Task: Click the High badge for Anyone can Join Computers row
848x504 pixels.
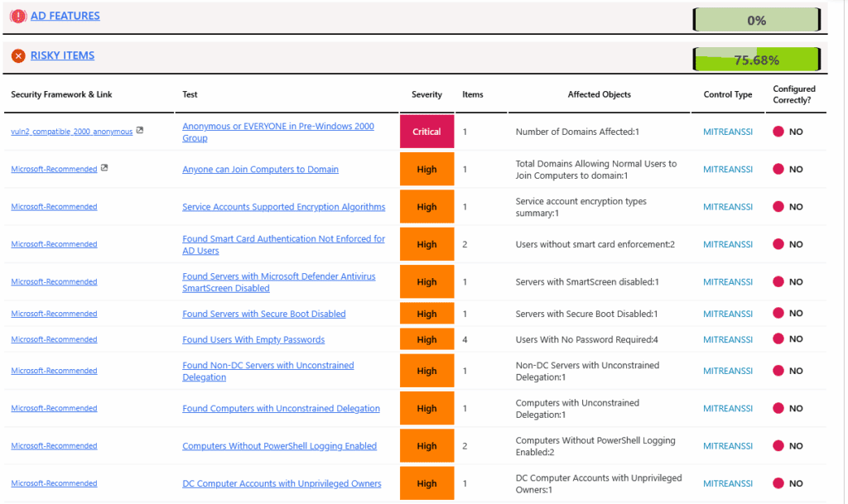Action: click(x=427, y=169)
